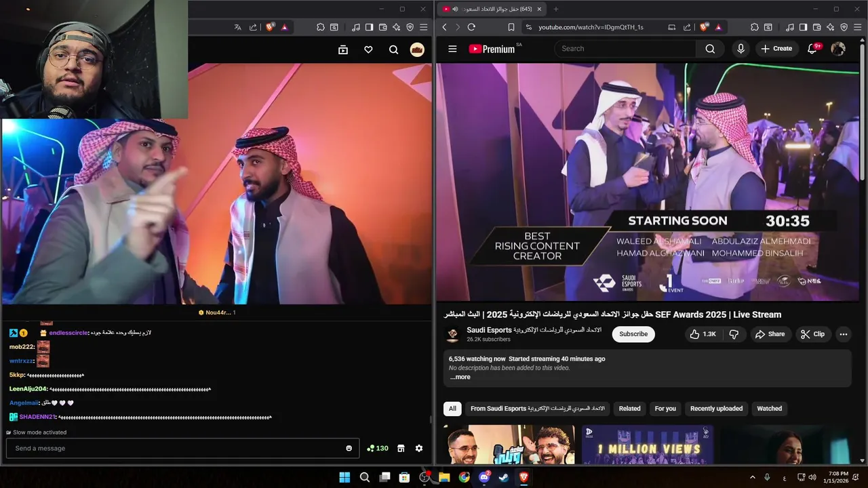Image resolution: width=868 pixels, height=488 pixels.
Task: Like the SEF Awards video
Action: coord(703,334)
